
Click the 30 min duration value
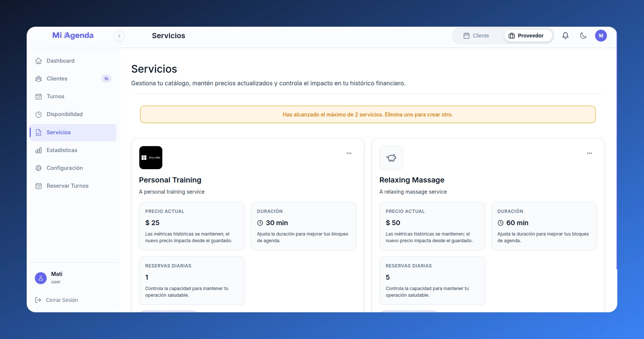coord(277,223)
